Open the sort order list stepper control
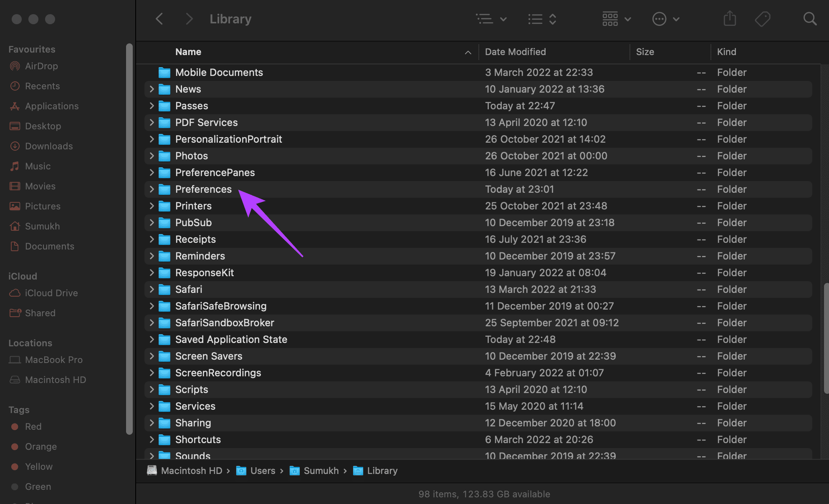Image resolution: width=829 pixels, height=504 pixels. pos(542,19)
